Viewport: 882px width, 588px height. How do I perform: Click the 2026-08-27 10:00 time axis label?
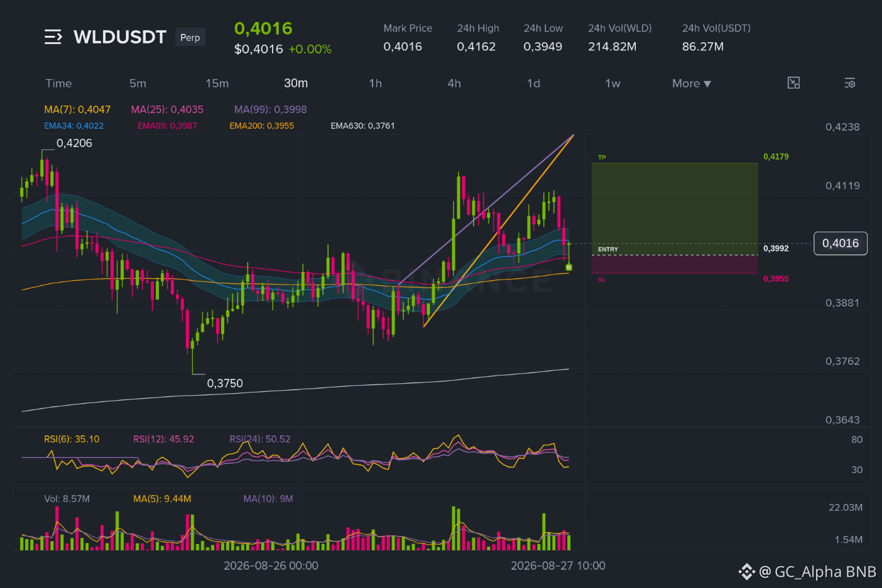[x=558, y=565]
